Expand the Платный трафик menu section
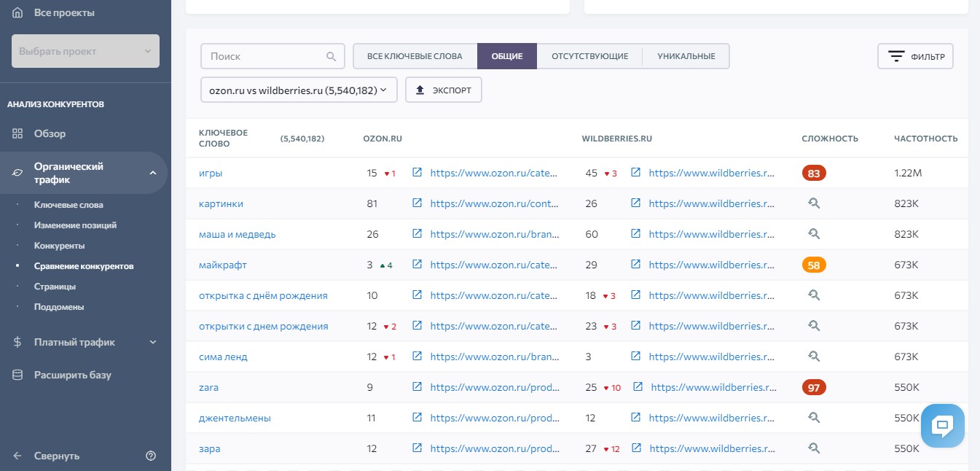 click(153, 342)
